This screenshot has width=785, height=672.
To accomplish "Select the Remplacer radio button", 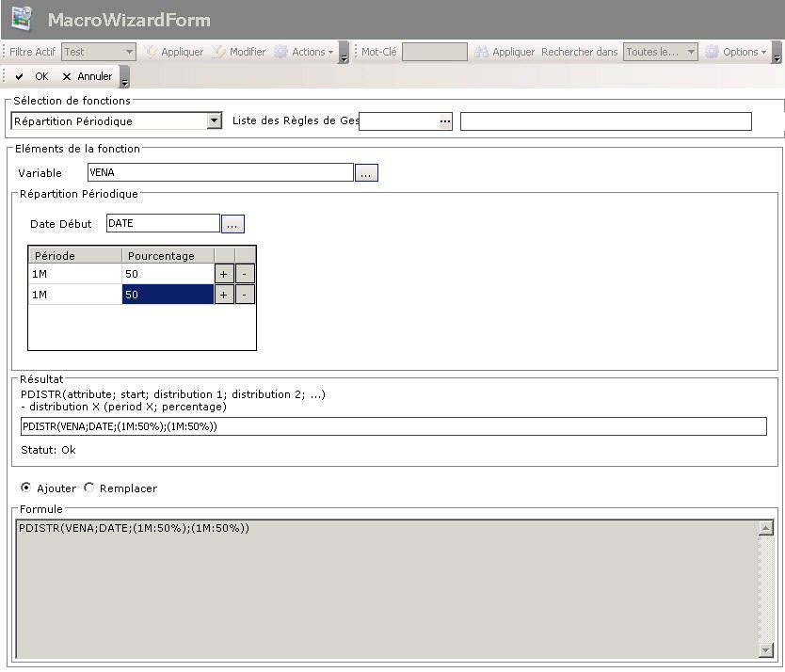I will (89, 488).
